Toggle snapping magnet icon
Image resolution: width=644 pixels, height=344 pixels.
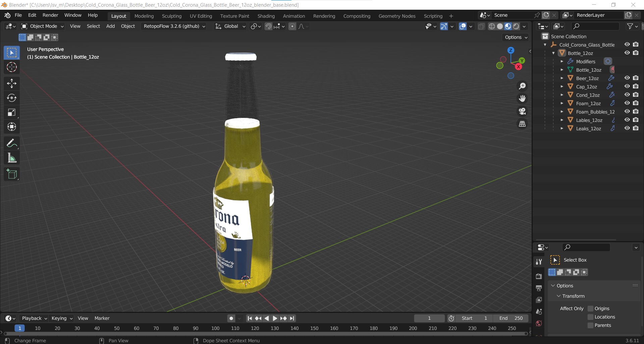[x=268, y=26]
